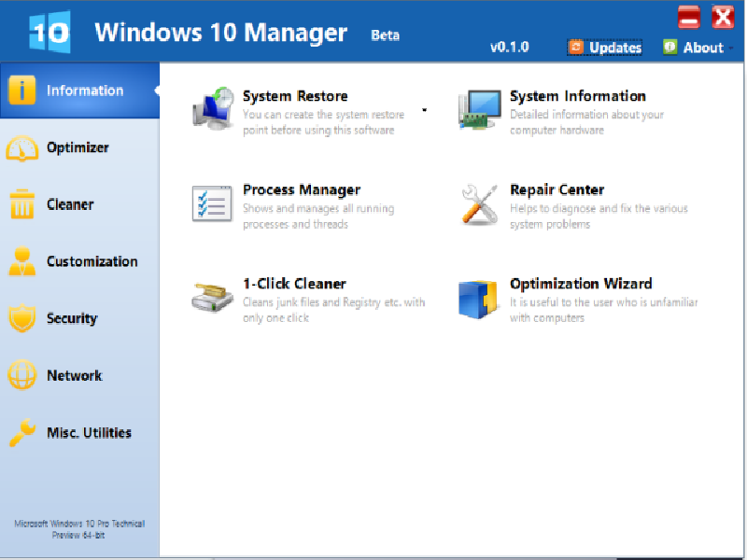Click the Process Manager title
Viewport: 747px width, 560px height.
(x=302, y=190)
